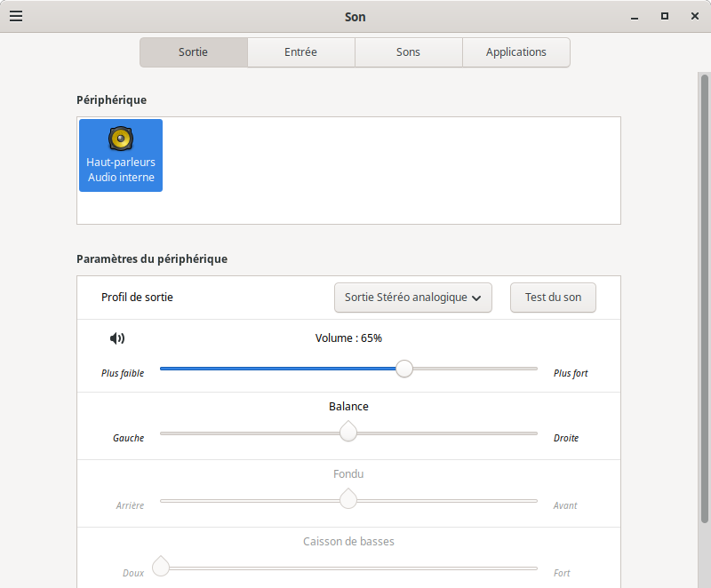Click the Balance slider handle
Screen dimensions: 711x588
click(348, 432)
